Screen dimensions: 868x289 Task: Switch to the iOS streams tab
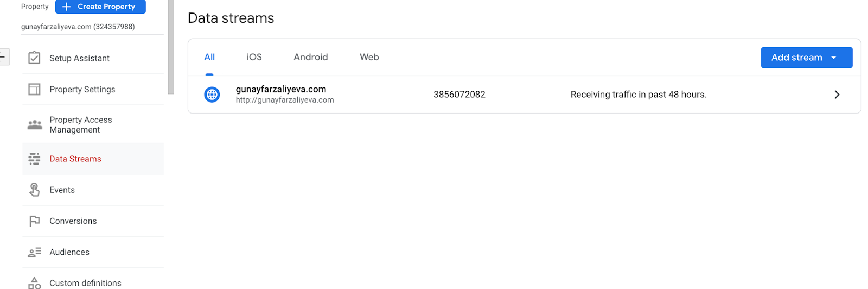(254, 57)
